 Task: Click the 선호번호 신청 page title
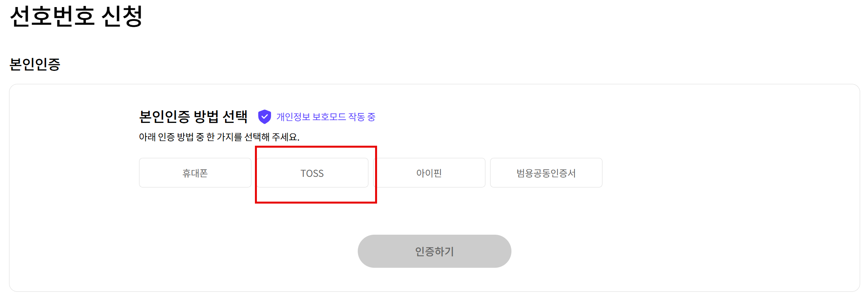[76, 17]
